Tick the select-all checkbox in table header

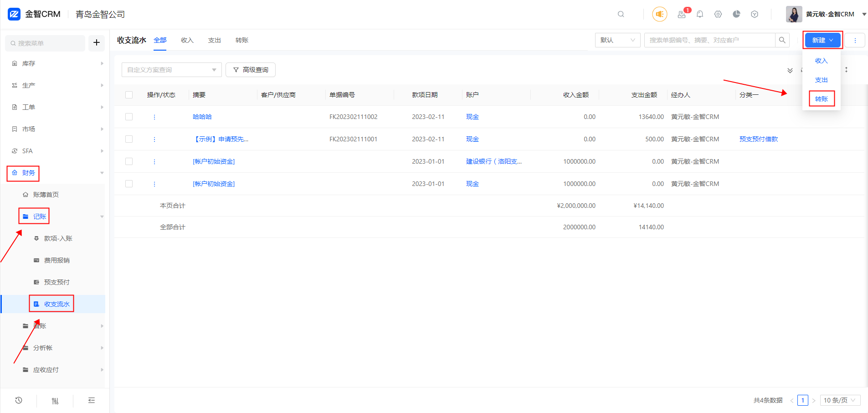click(x=129, y=95)
